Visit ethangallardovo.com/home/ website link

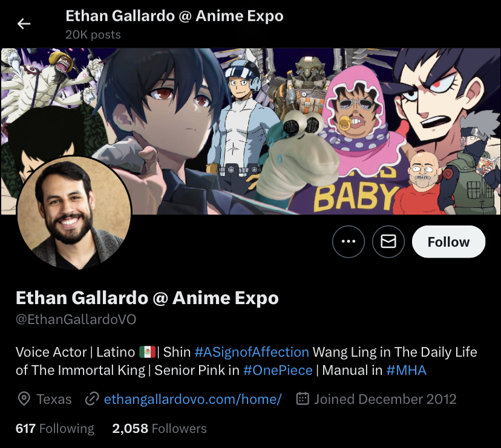pos(192,399)
